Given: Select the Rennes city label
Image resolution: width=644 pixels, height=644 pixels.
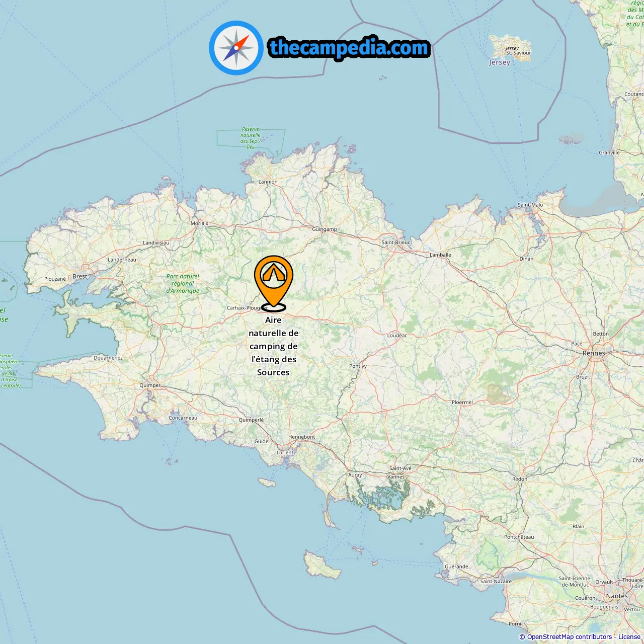Looking at the screenshot, I should [594, 353].
